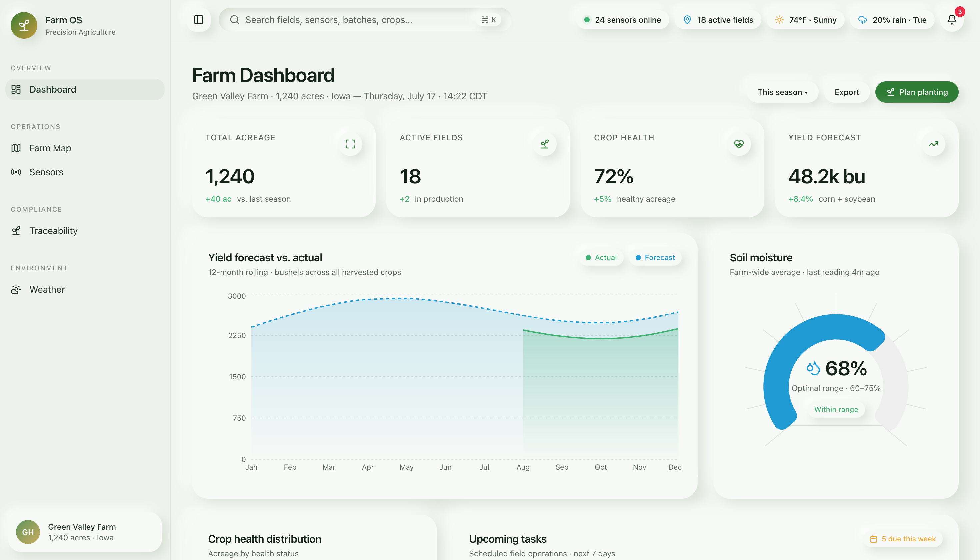
Task: Open the notifications bell
Action: tap(952, 20)
